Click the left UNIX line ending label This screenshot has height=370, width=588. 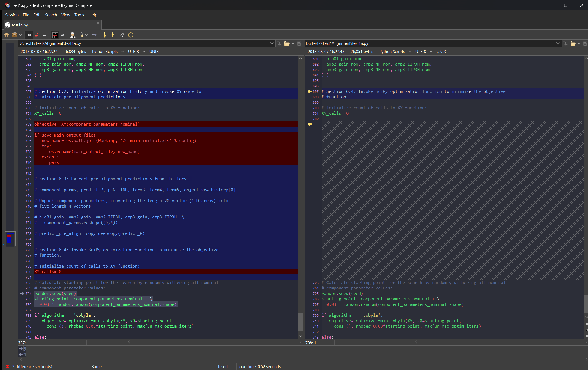154,52
